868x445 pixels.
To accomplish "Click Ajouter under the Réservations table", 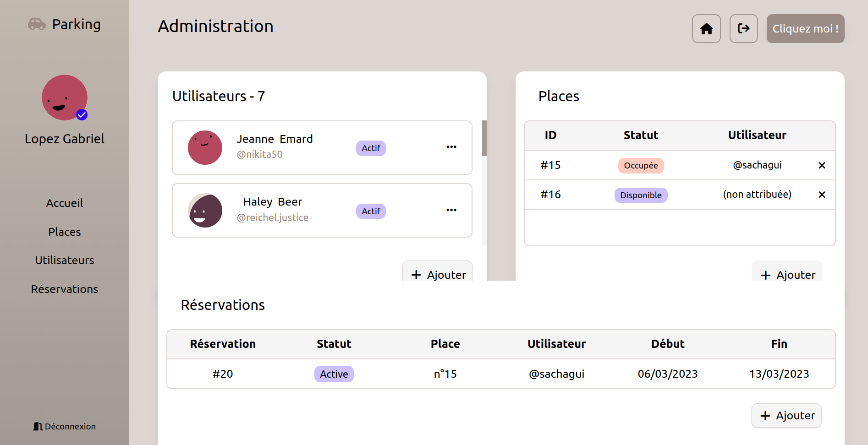I will click(x=786, y=415).
